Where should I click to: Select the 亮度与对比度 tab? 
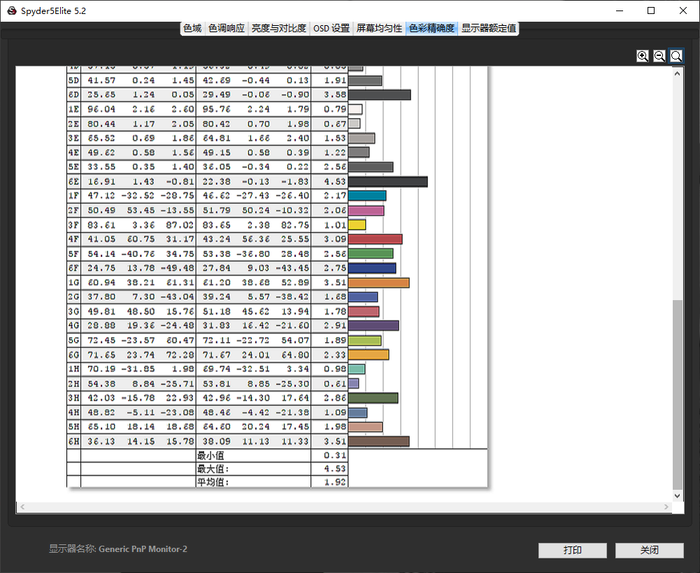pos(279,28)
